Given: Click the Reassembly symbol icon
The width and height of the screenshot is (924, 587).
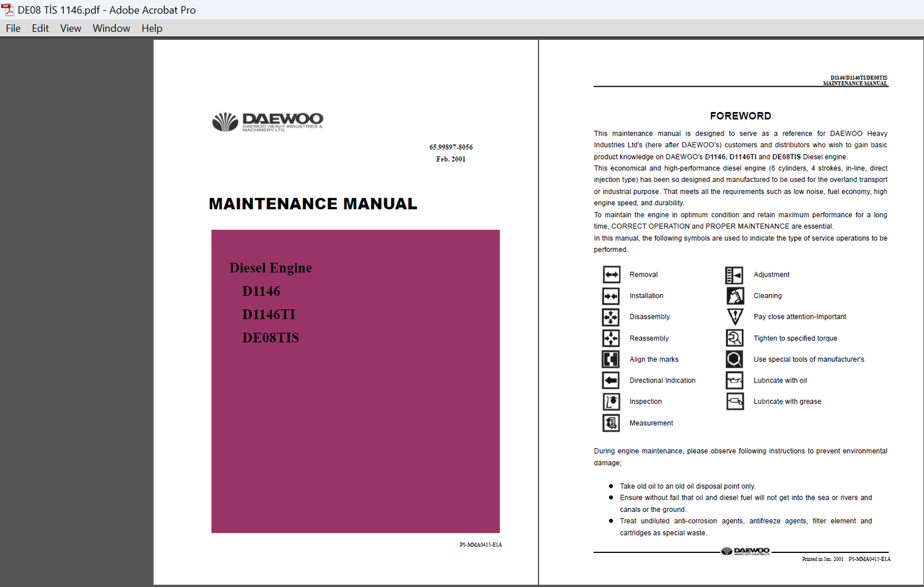Looking at the screenshot, I should [611, 338].
